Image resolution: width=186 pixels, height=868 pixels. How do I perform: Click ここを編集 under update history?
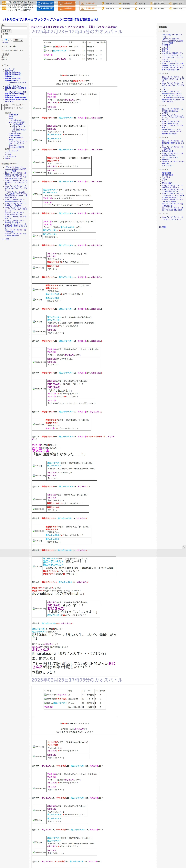coord(162,227)
